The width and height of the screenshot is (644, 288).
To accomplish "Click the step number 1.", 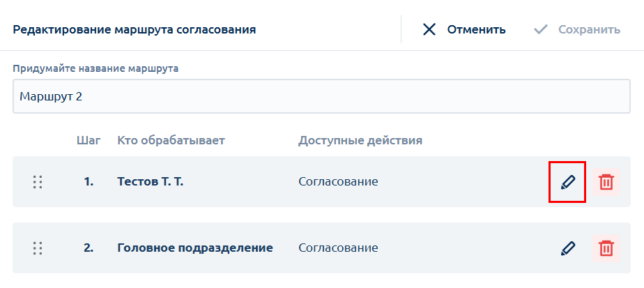I will point(89,181).
